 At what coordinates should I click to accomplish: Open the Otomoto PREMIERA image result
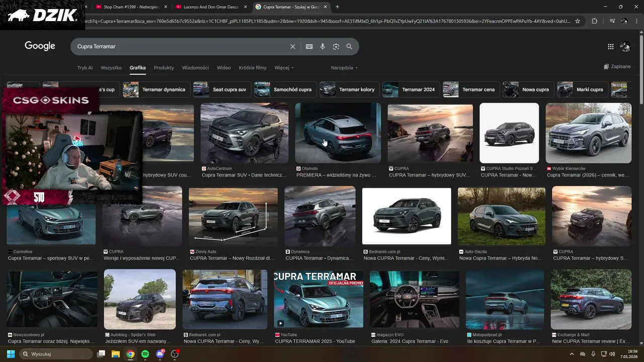pyautogui.click(x=338, y=133)
